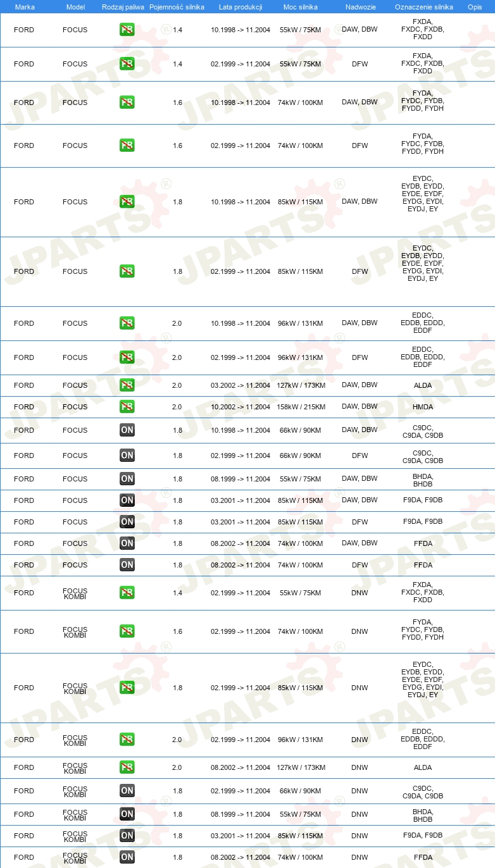Click the Opis column header
The height and width of the screenshot is (868, 495).
pyautogui.click(x=475, y=7)
